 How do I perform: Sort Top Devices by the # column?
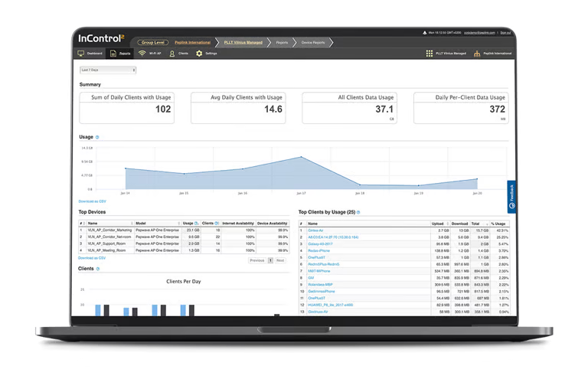click(x=82, y=223)
